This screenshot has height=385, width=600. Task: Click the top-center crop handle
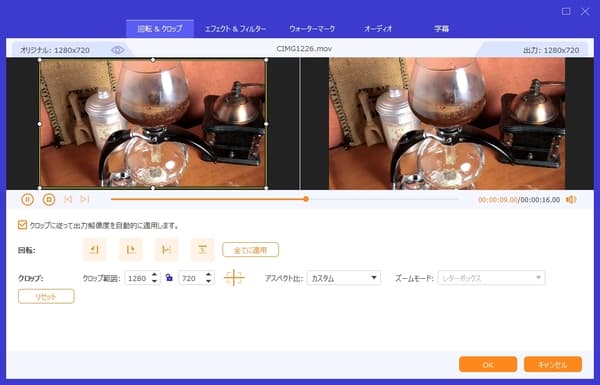pyautogui.click(x=153, y=60)
